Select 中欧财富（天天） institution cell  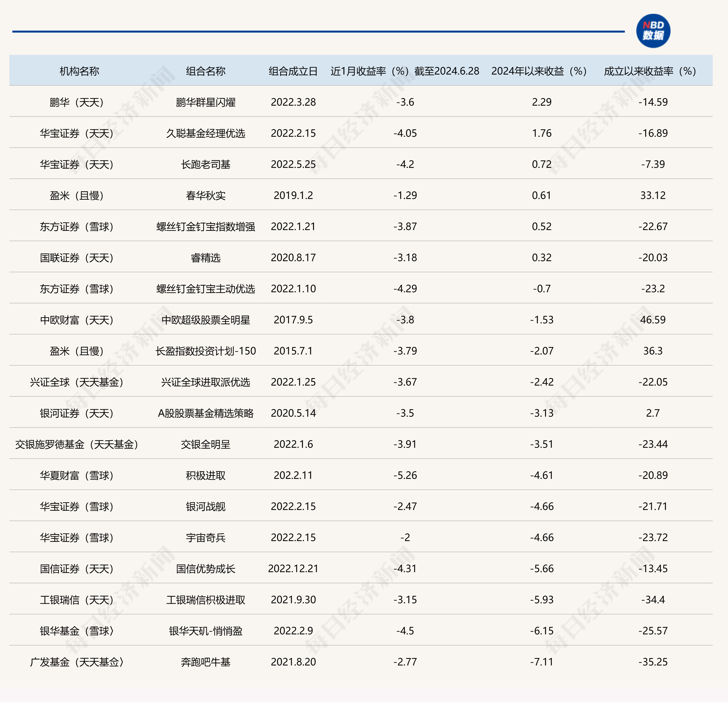[77, 320]
